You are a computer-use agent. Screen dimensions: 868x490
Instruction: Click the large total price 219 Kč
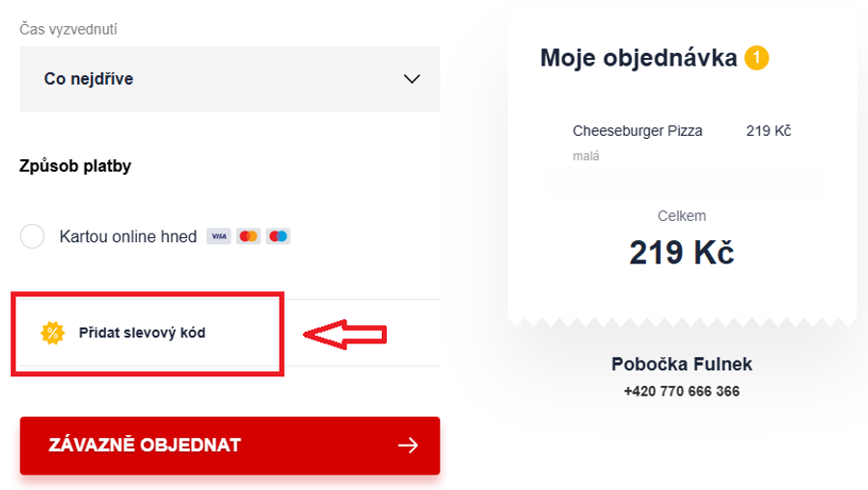coord(682,252)
